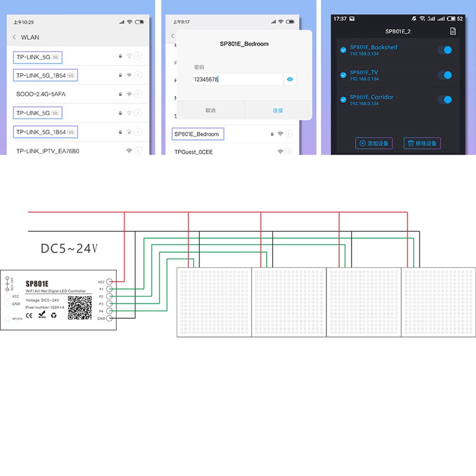Choose the SOOO-2.4G-5AFA network

[x=41, y=94]
